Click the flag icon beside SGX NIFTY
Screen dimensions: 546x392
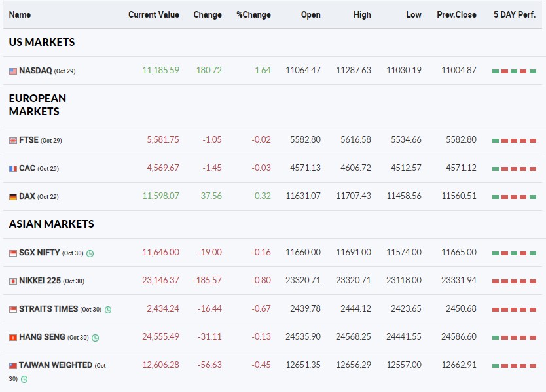click(13, 253)
